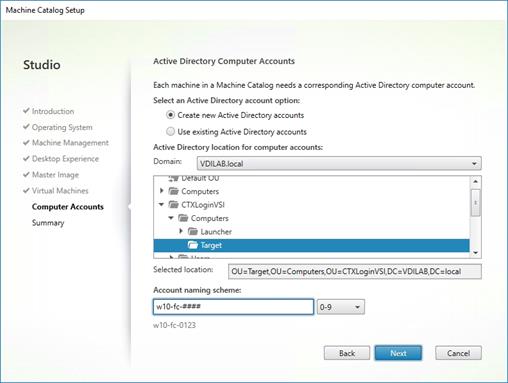Go to the Operating System step
Screen dimensions: 508x383
62,127
